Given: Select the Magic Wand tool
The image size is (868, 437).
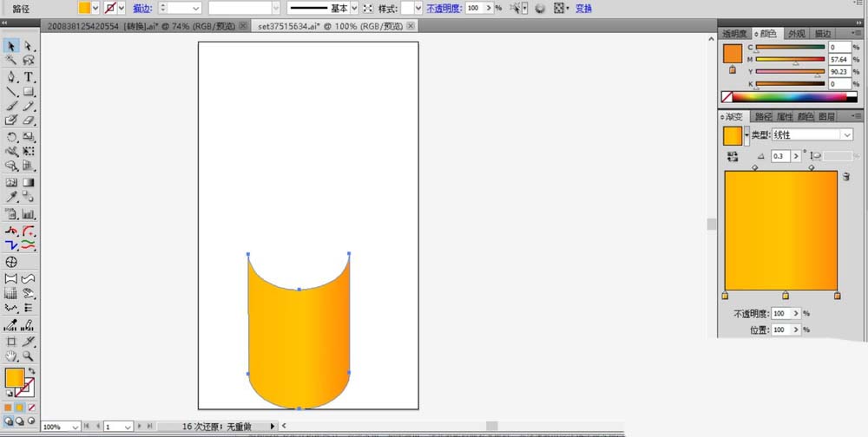Looking at the screenshot, I should [x=11, y=61].
